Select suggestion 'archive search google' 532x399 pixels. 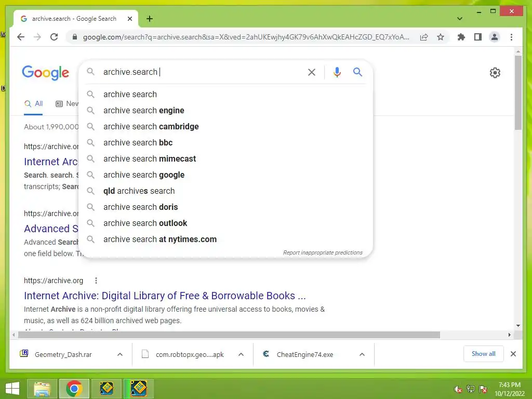225,175
